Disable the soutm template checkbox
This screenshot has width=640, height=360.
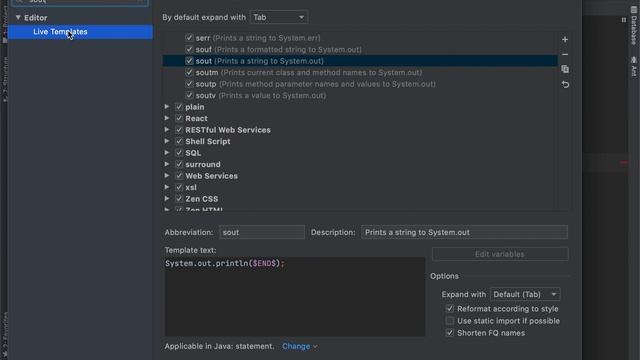point(189,72)
